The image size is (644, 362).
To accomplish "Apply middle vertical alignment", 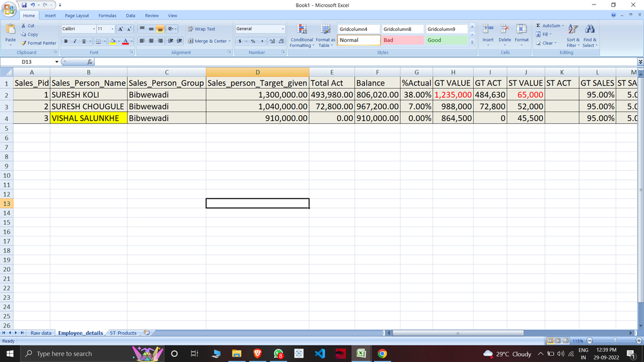I will coord(151,29).
